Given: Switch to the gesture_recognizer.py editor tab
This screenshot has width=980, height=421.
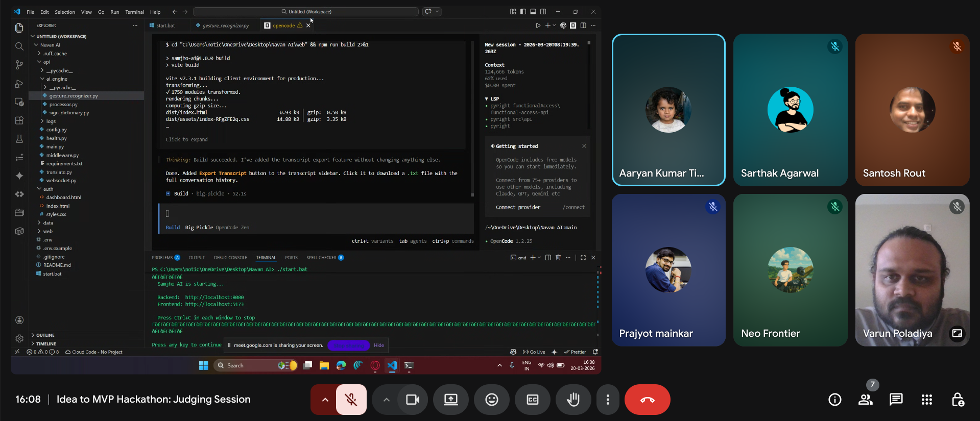Looking at the screenshot, I should (x=225, y=26).
